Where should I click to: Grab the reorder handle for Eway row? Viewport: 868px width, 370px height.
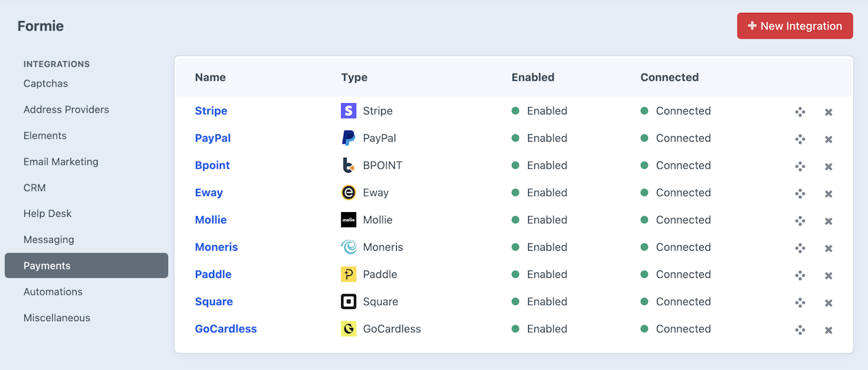(800, 194)
